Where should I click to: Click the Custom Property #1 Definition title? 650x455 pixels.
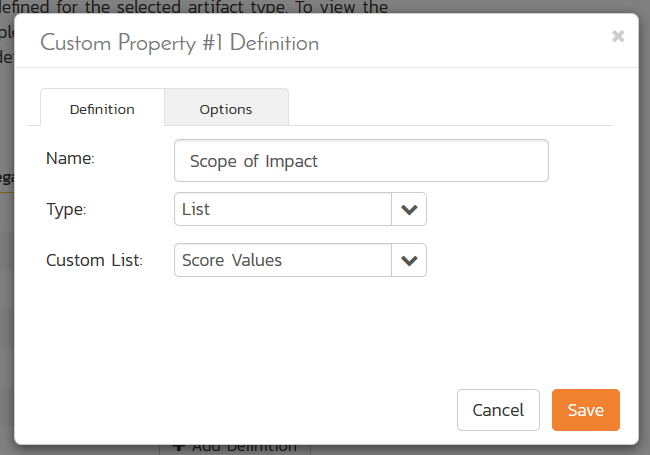tap(179, 43)
